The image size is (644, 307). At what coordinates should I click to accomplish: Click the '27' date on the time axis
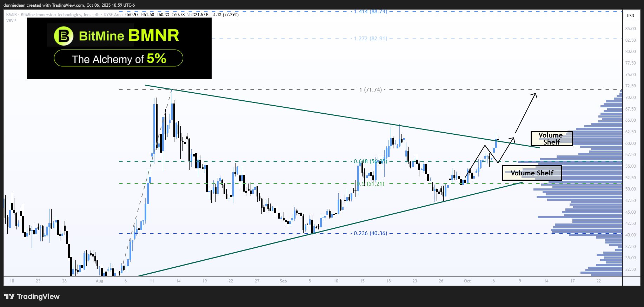click(x=257, y=281)
